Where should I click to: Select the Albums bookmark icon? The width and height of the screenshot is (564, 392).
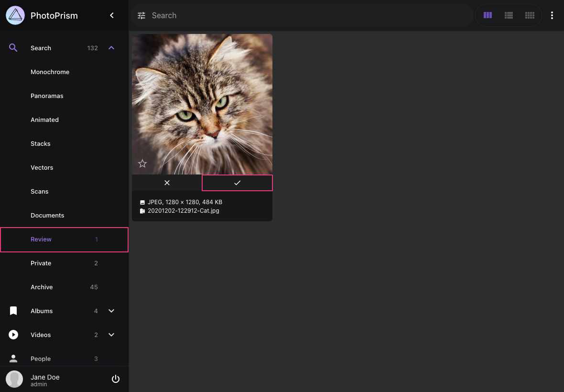[13, 311]
